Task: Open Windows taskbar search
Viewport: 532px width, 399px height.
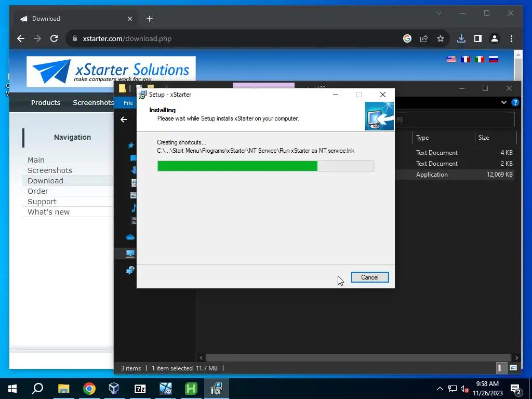Action: pyautogui.click(x=37, y=389)
